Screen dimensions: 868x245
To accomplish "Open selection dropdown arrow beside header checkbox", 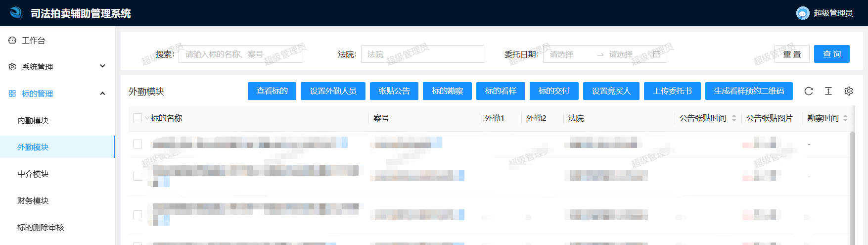I will click(x=147, y=118).
